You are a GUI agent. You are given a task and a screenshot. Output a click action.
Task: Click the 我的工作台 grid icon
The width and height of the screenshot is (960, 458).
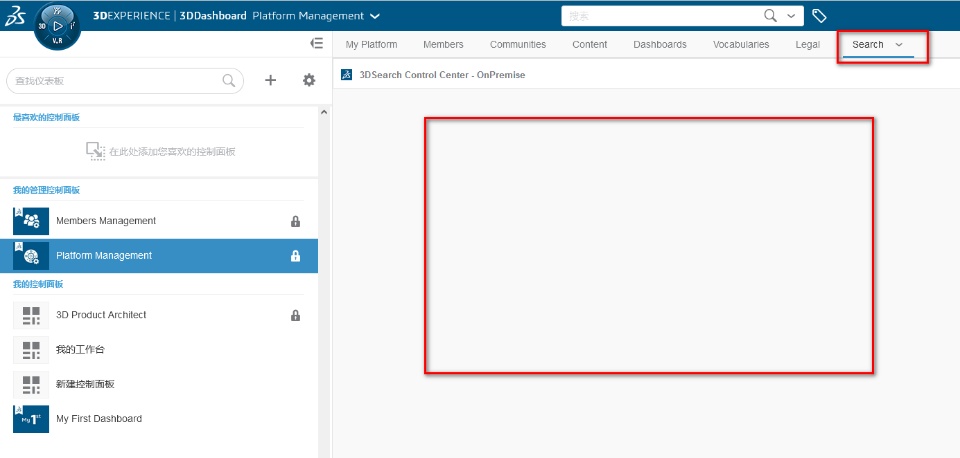click(31, 350)
